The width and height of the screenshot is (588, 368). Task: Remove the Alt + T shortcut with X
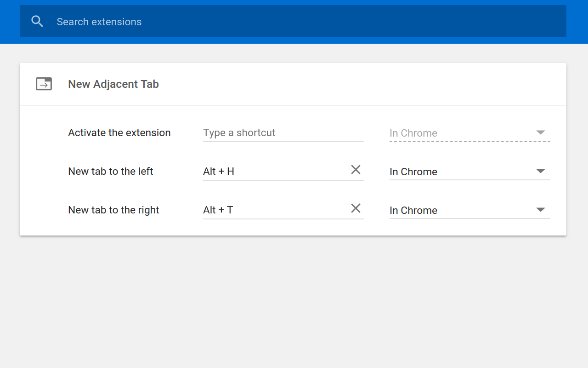(x=356, y=208)
